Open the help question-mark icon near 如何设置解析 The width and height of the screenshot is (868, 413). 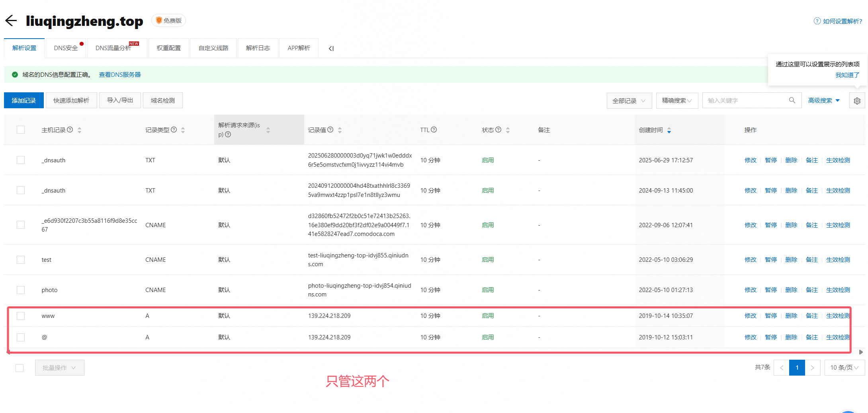pyautogui.click(x=817, y=21)
